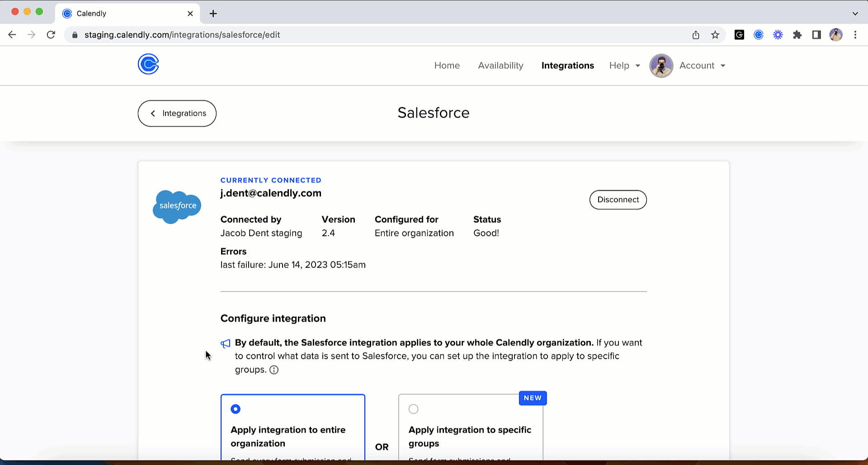Viewport: 868px width, 465px height.
Task: Click the Salesforce cloud logo
Action: [177, 207]
